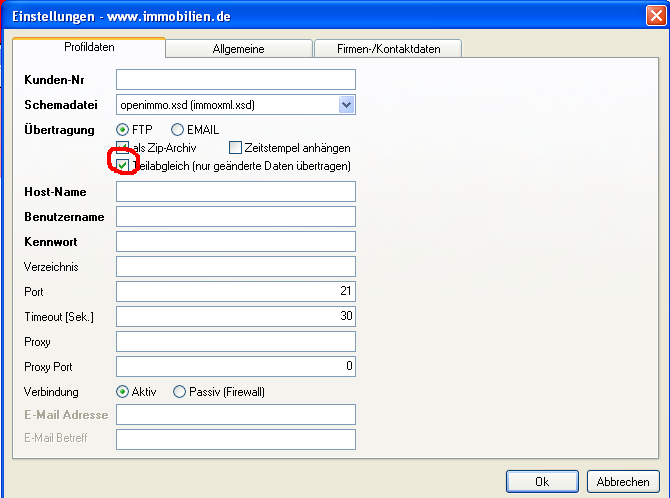Select Passiv (Firewall) radio button

[180, 391]
